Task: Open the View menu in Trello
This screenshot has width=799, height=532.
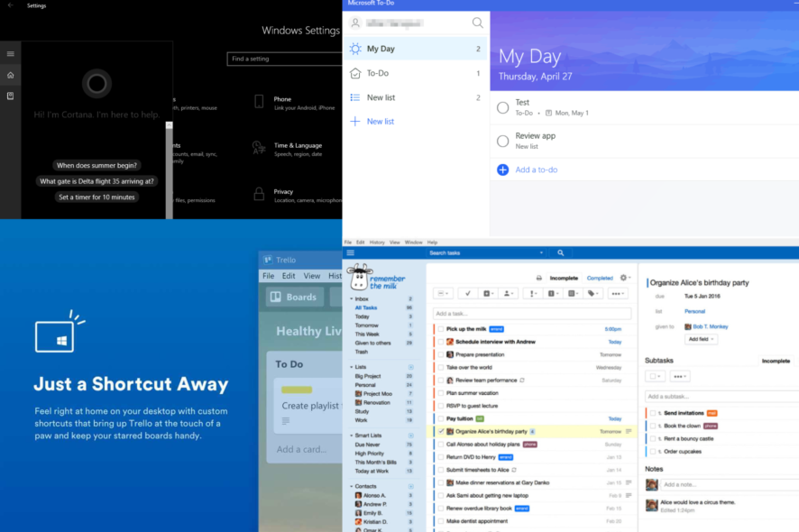Action: 312,276
